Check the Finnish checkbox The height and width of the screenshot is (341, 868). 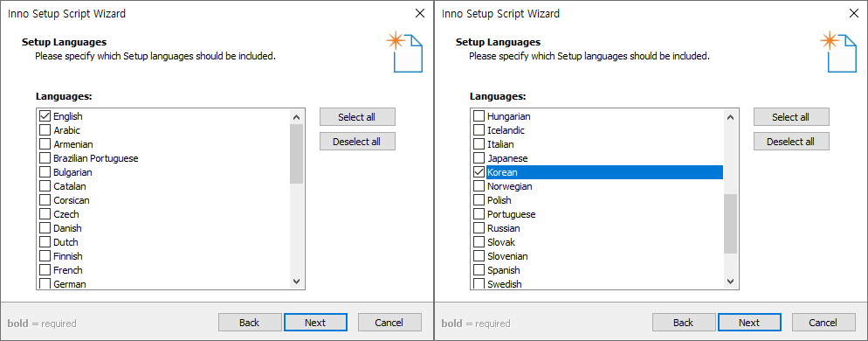click(45, 256)
